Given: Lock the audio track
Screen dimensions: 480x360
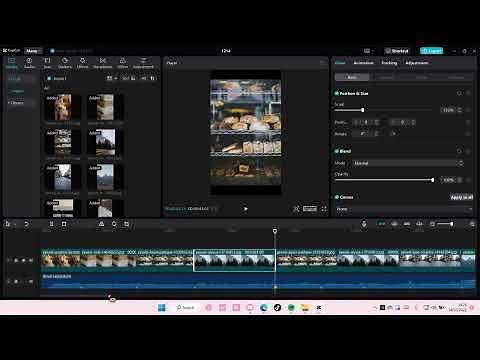Looking at the screenshot, I should [x=16, y=282].
